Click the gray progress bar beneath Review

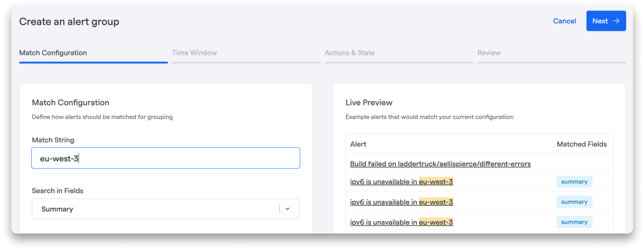click(552, 62)
